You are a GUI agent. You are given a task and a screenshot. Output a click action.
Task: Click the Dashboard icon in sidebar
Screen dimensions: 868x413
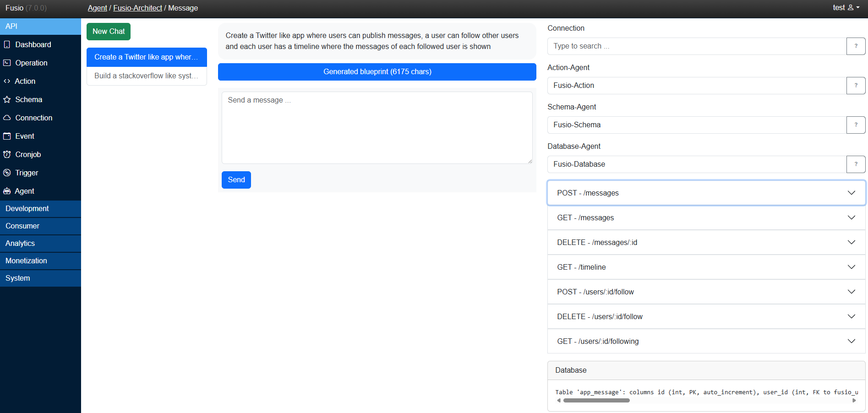[x=7, y=44]
